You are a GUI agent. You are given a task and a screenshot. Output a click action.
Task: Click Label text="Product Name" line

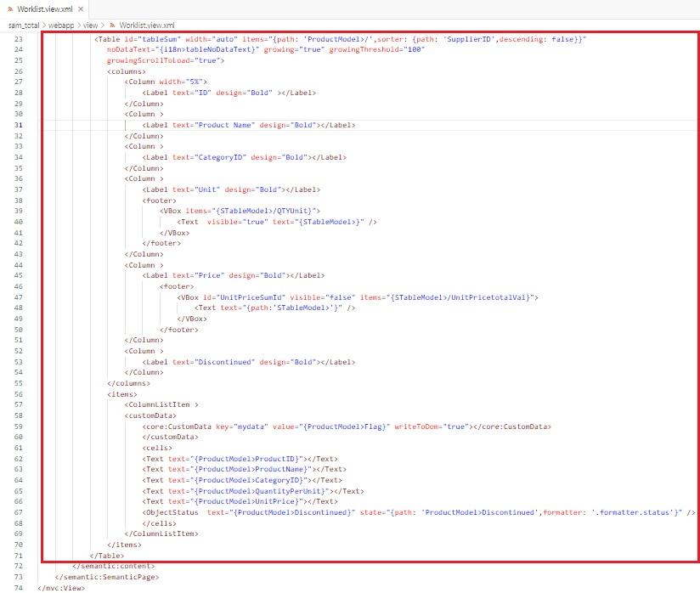249,125
